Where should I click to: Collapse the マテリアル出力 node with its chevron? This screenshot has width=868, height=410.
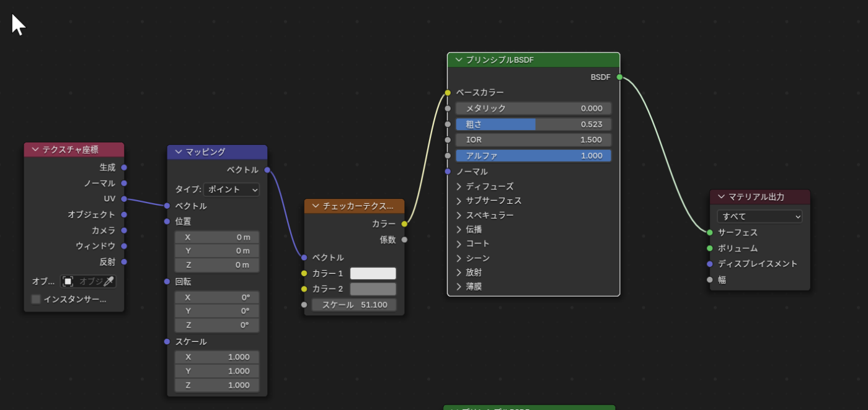tap(721, 196)
